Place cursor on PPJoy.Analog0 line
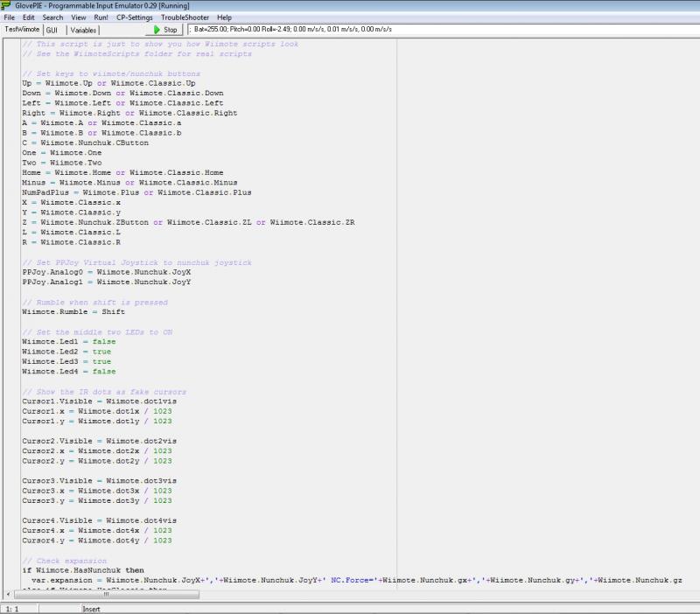 pos(107,273)
